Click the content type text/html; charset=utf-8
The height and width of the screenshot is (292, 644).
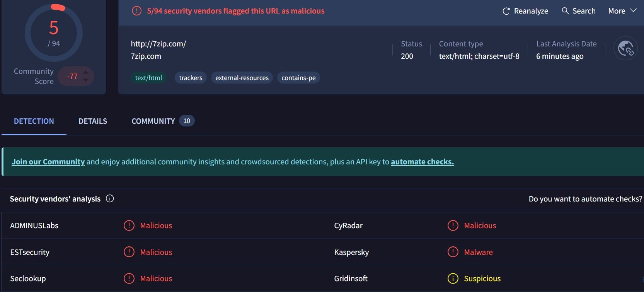click(479, 56)
